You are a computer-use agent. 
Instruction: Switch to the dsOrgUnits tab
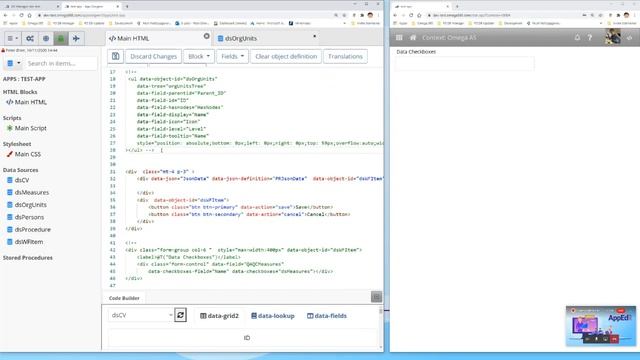(x=237, y=38)
